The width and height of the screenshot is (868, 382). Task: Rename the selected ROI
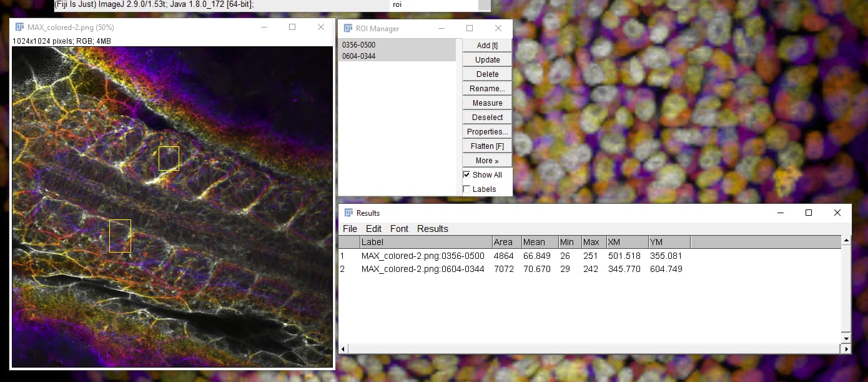pyautogui.click(x=486, y=88)
